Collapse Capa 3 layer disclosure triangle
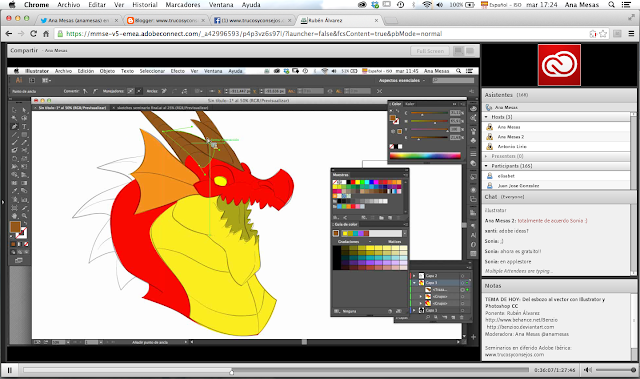640x379 pixels. pyautogui.click(x=414, y=283)
